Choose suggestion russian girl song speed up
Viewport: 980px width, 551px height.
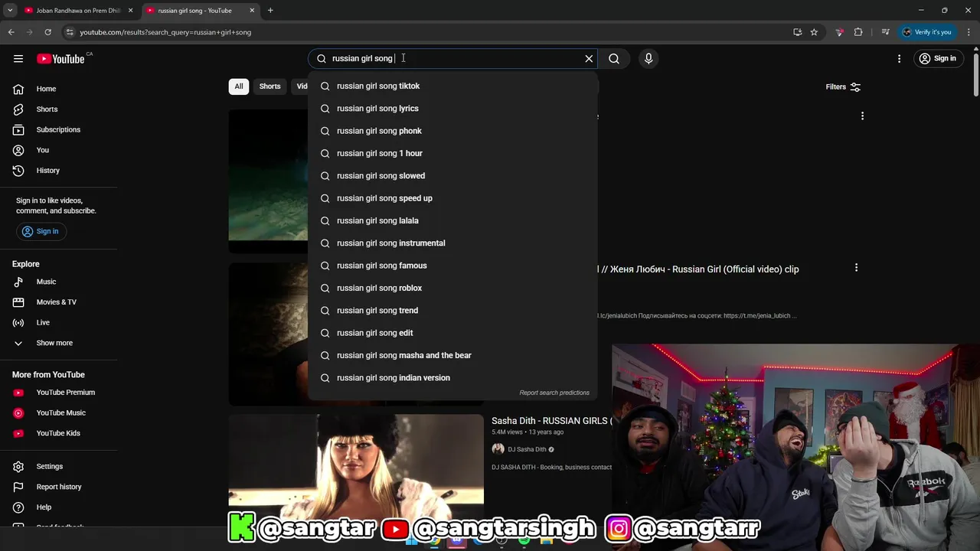(452, 198)
